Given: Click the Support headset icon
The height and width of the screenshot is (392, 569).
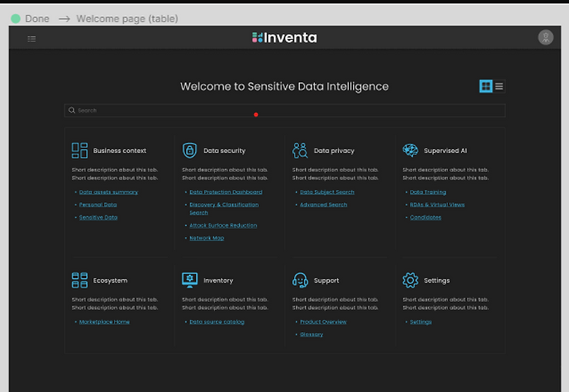Looking at the screenshot, I should [300, 281].
